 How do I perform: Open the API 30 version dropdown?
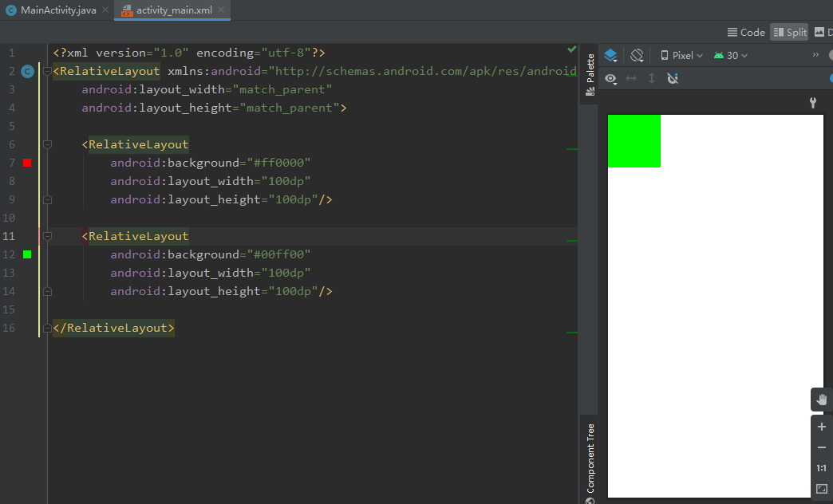point(730,55)
